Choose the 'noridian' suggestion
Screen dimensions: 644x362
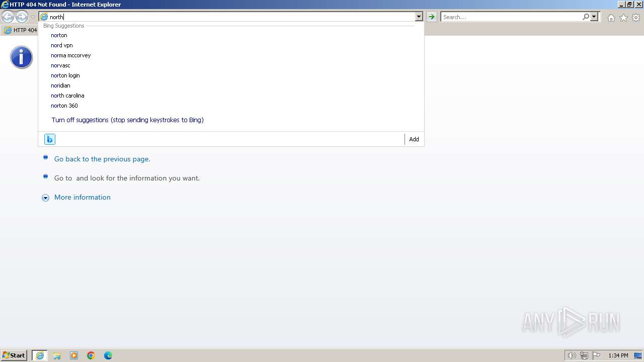pos(231,85)
